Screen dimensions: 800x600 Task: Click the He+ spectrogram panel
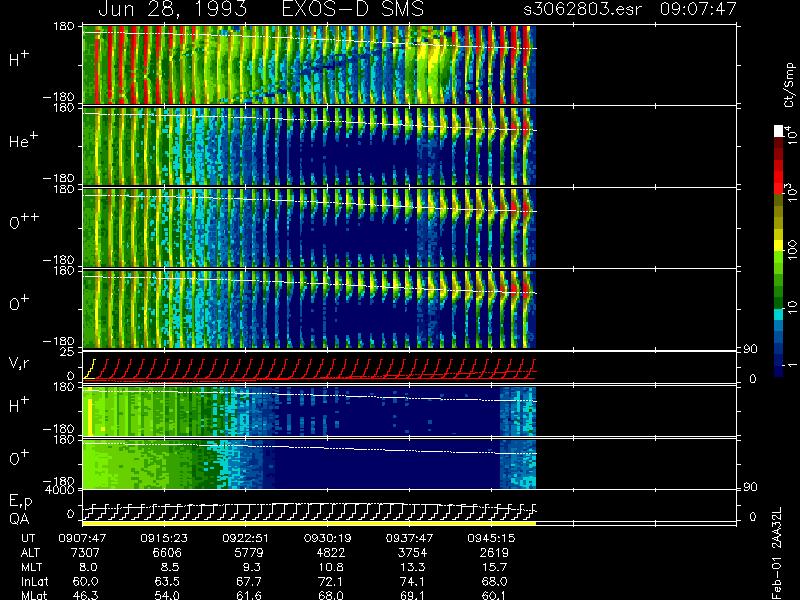point(309,147)
